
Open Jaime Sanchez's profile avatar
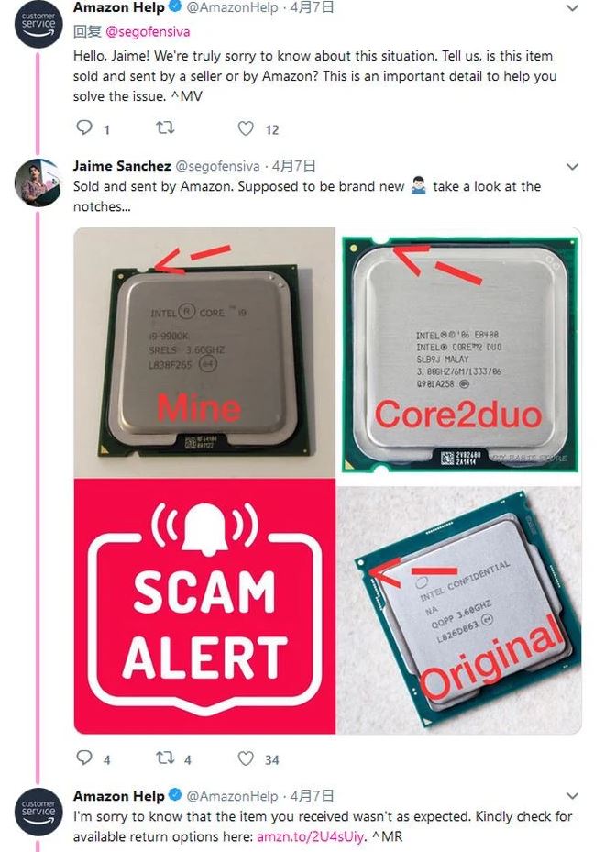pos(38,183)
